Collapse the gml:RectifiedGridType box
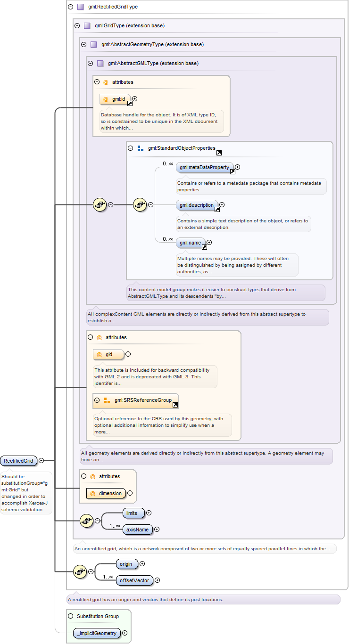Screen dimensions: 349x644 [71, 7]
